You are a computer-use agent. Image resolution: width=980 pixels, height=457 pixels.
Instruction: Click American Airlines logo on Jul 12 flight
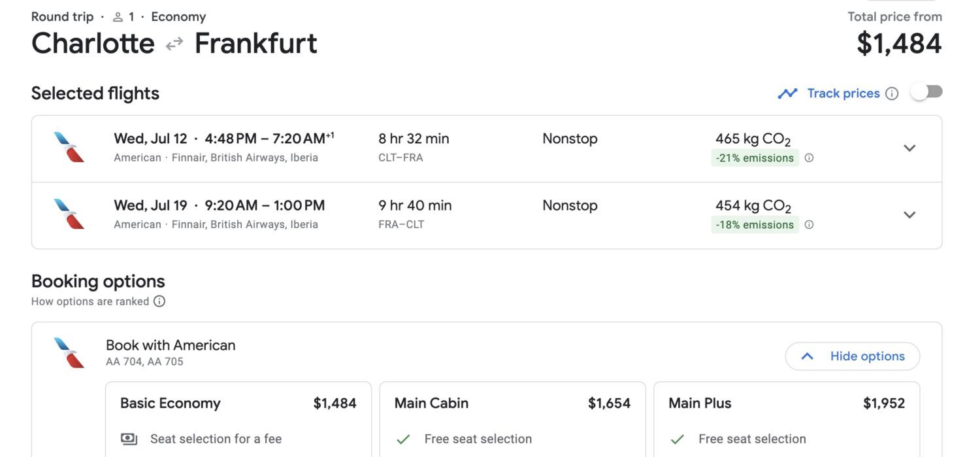point(69,147)
